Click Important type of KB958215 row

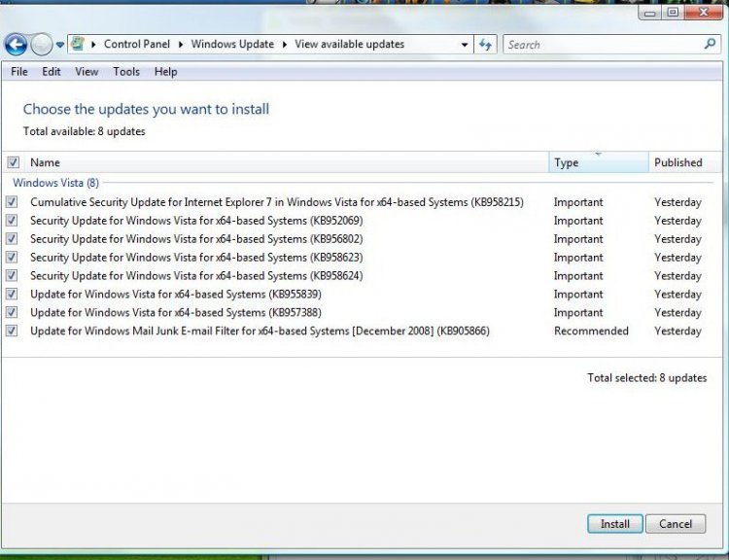578,202
